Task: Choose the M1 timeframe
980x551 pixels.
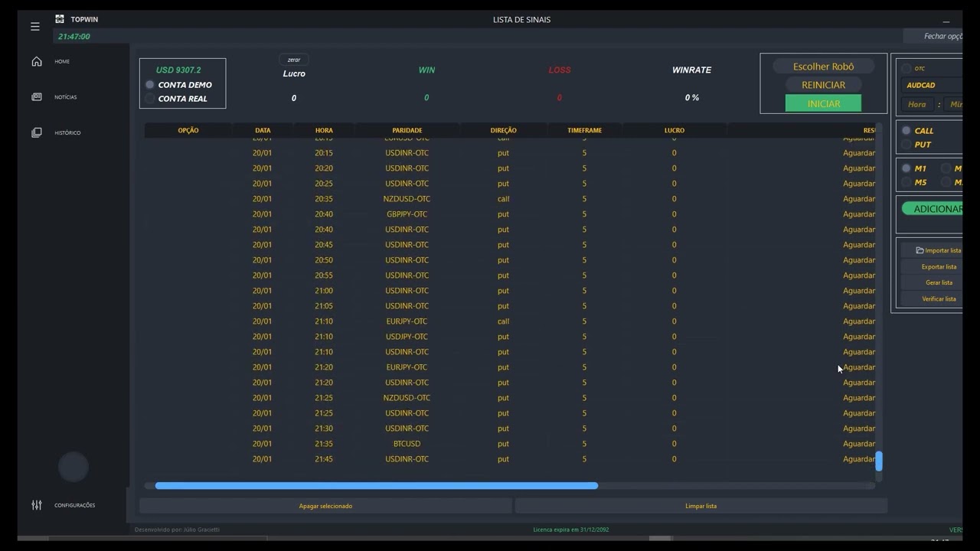Action: [906, 168]
